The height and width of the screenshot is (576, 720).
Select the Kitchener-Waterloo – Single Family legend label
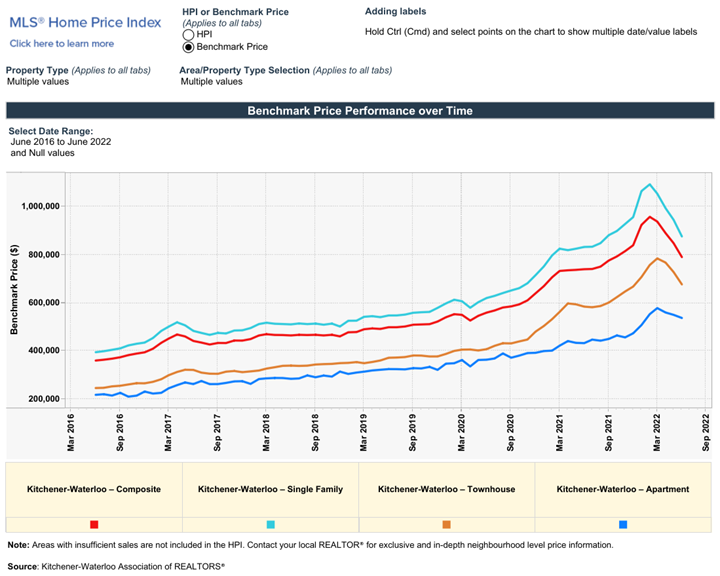pyautogui.click(x=270, y=489)
